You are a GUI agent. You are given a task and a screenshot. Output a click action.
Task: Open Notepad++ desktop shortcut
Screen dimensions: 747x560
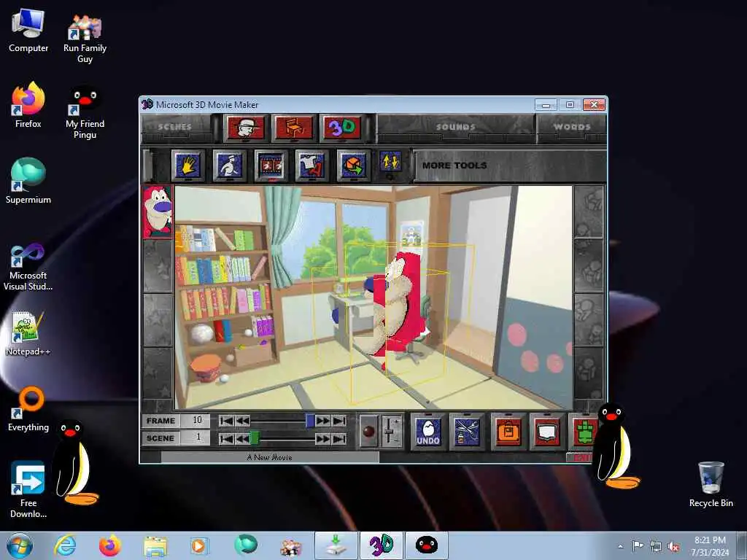point(28,333)
